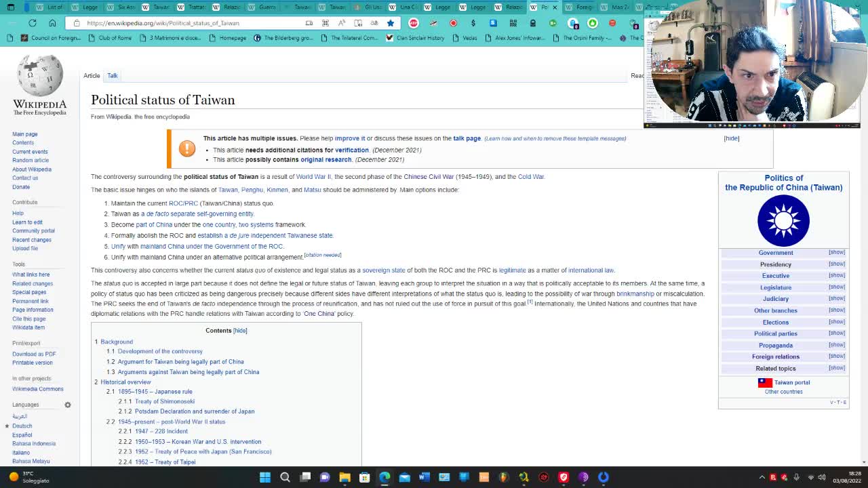Open Windows Start menu icon
Screen dimensions: 868x488
click(265, 477)
